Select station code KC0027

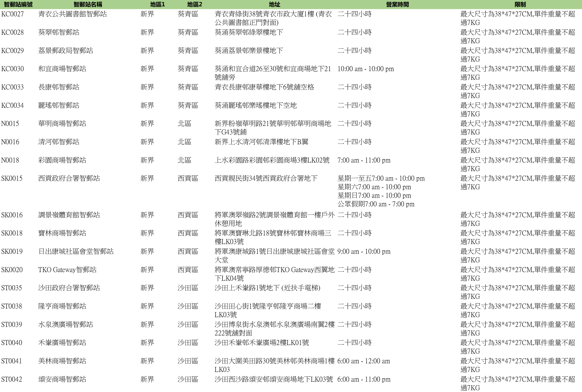(13, 14)
